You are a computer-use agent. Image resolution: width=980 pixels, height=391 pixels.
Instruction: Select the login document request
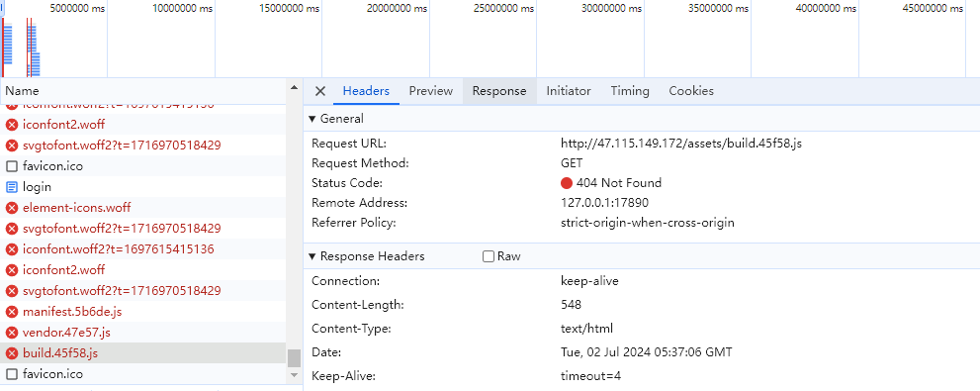click(x=143, y=187)
